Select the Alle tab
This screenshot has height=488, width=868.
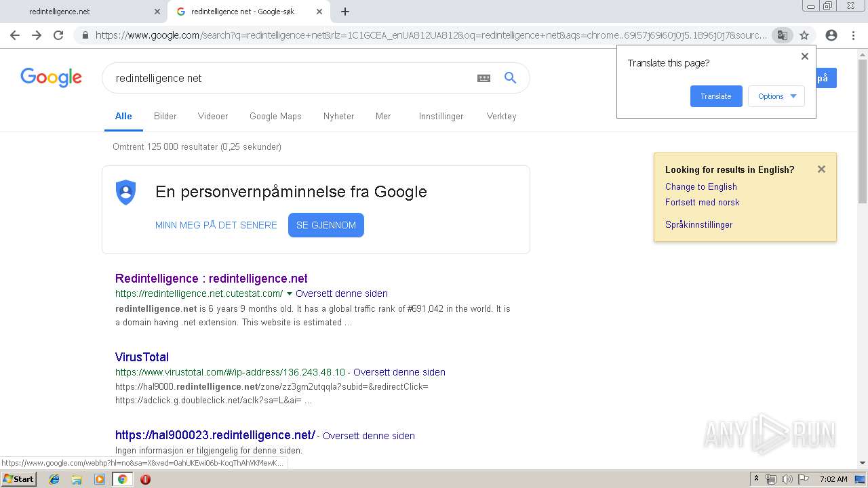click(123, 116)
